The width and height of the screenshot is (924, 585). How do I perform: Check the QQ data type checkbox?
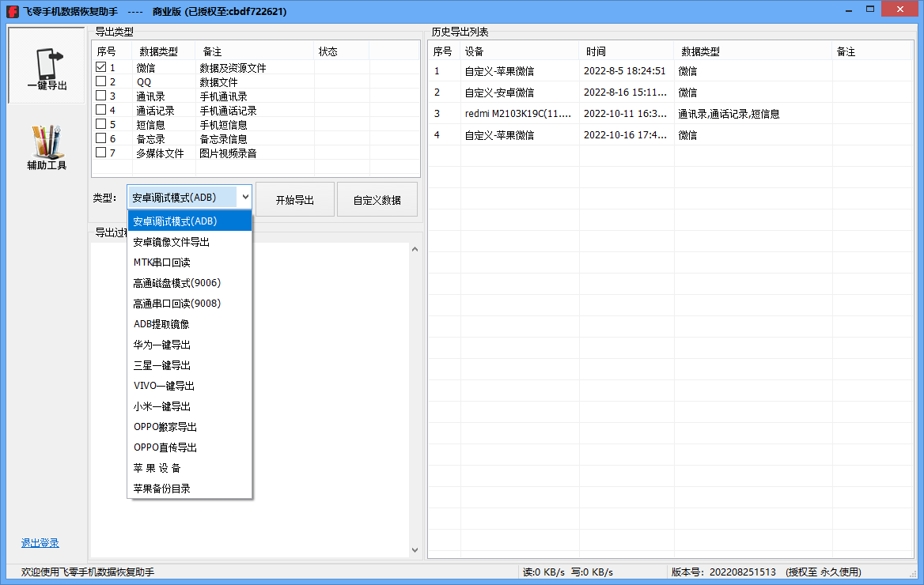[99, 81]
